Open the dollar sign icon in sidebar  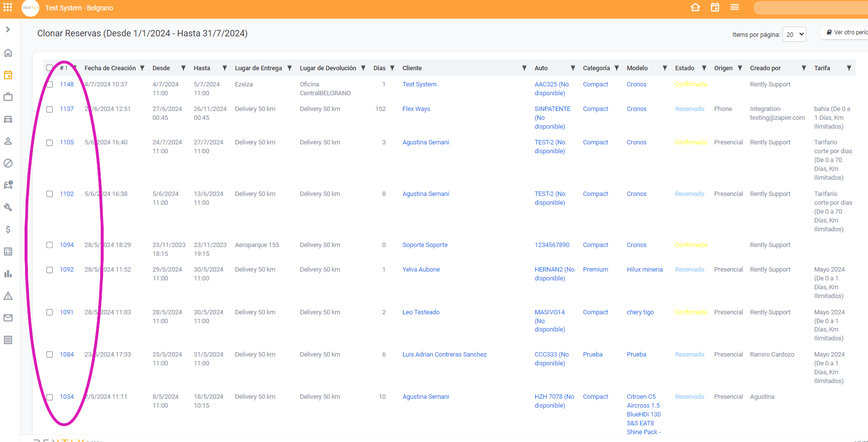[x=8, y=229]
